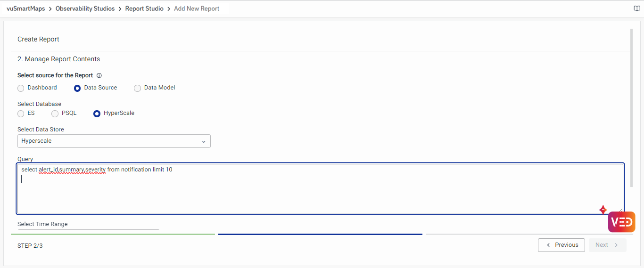Click the Next button's right arrow icon
This screenshot has height=268, width=644.
tap(616, 245)
